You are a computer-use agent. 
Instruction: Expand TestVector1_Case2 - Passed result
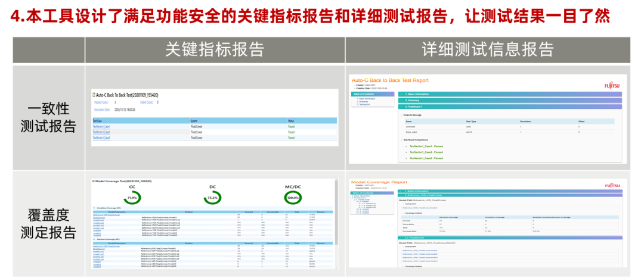tap(426, 152)
